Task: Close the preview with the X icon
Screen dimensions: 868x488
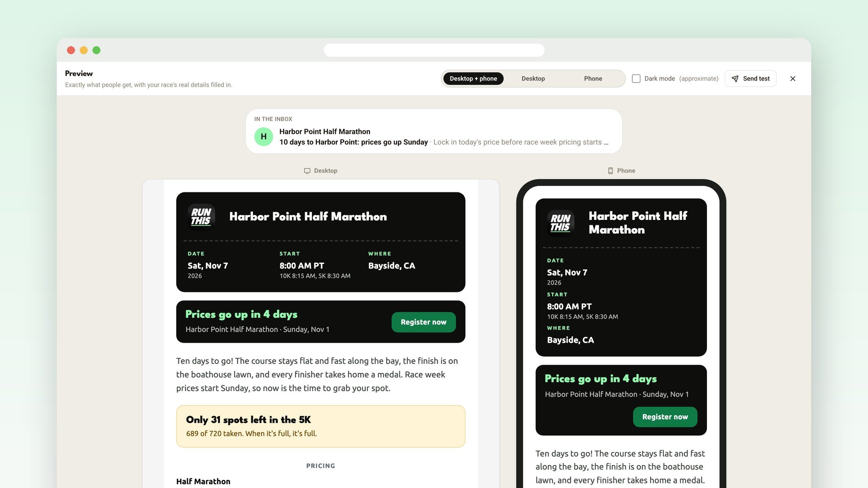Action: click(x=793, y=79)
